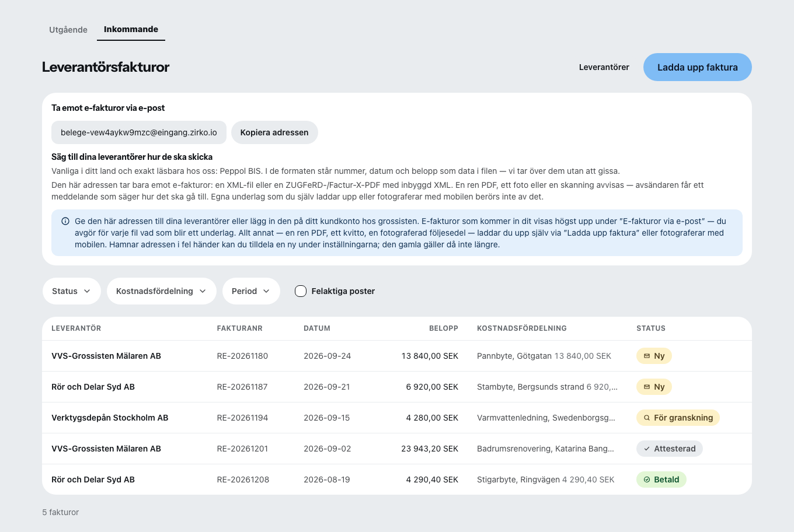794x532 pixels.
Task: Click Kopiera adressen button
Action: pos(274,132)
